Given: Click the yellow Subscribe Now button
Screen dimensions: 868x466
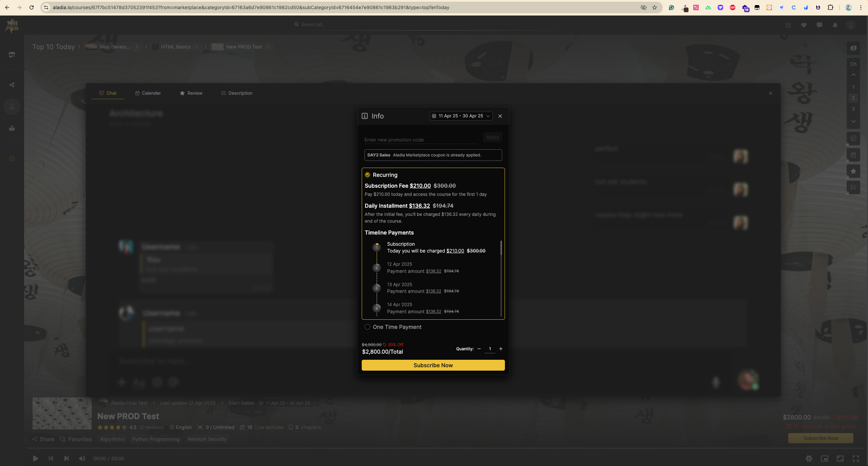Looking at the screenshot, I should pos(433,365).
